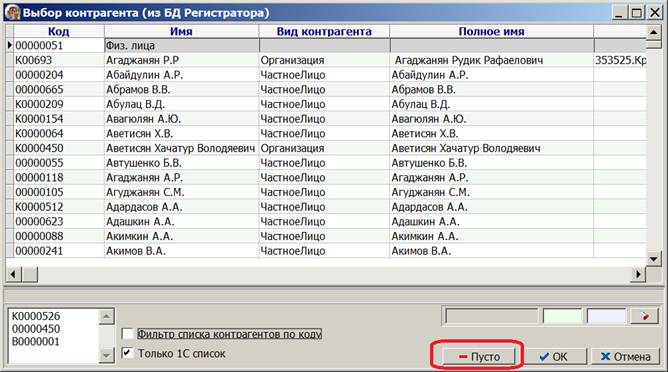
Task: Select code K0000526 in the list box
Action: (x=36, y=316)
